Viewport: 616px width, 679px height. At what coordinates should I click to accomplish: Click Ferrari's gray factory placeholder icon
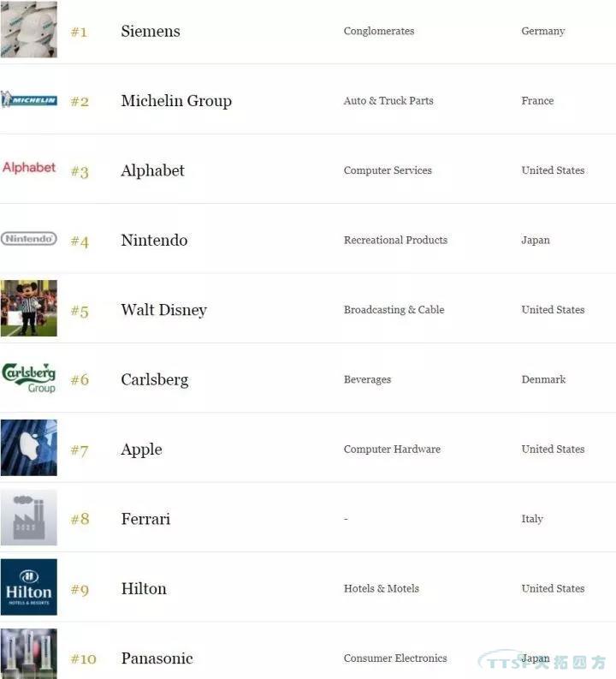pos(28,517)
